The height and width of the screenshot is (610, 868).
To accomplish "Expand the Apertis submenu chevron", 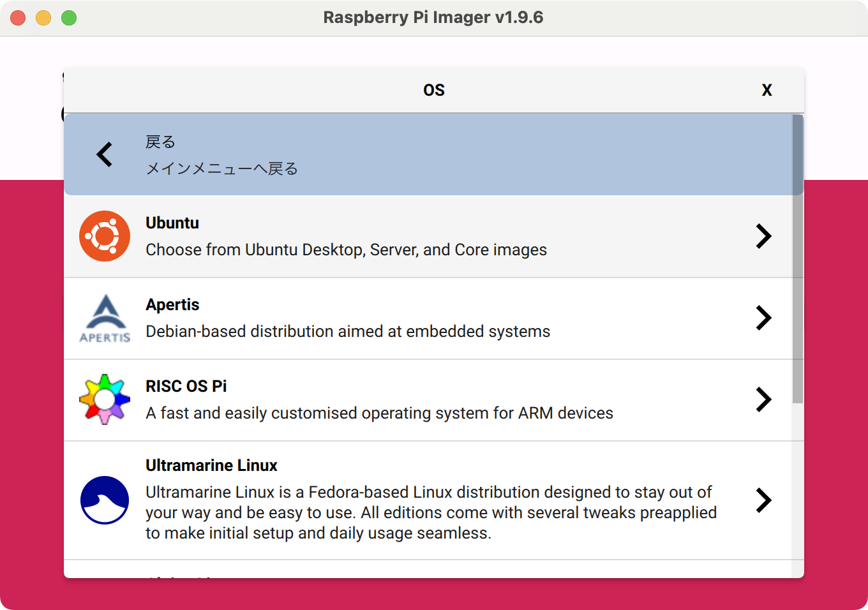I will (764, 318).
